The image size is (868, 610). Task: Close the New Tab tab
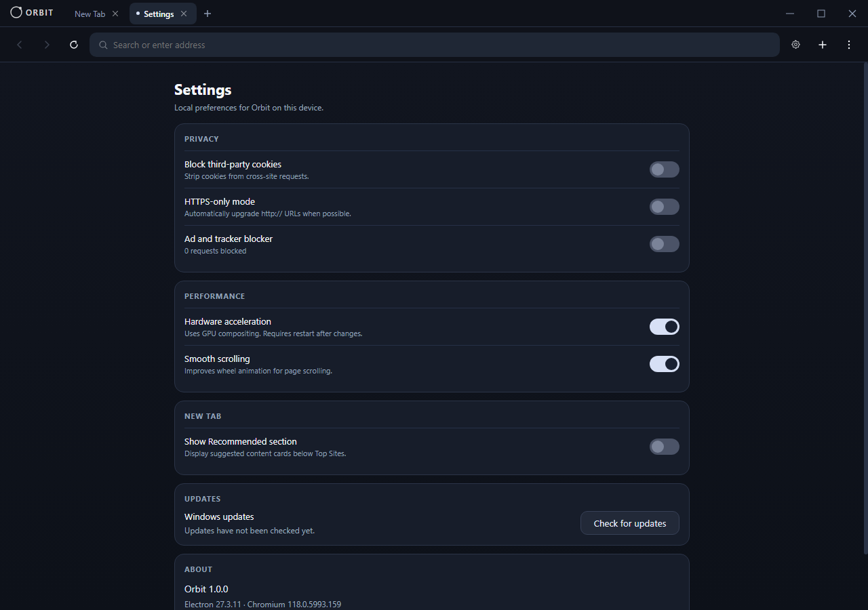[x=115, y=13]
